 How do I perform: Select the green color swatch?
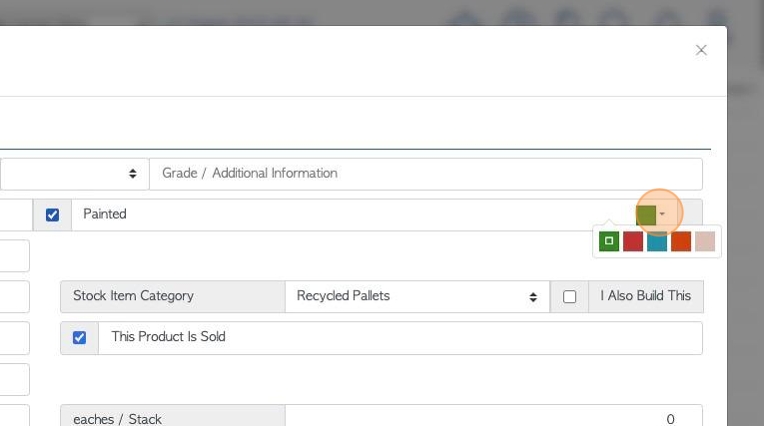[609, 241]
